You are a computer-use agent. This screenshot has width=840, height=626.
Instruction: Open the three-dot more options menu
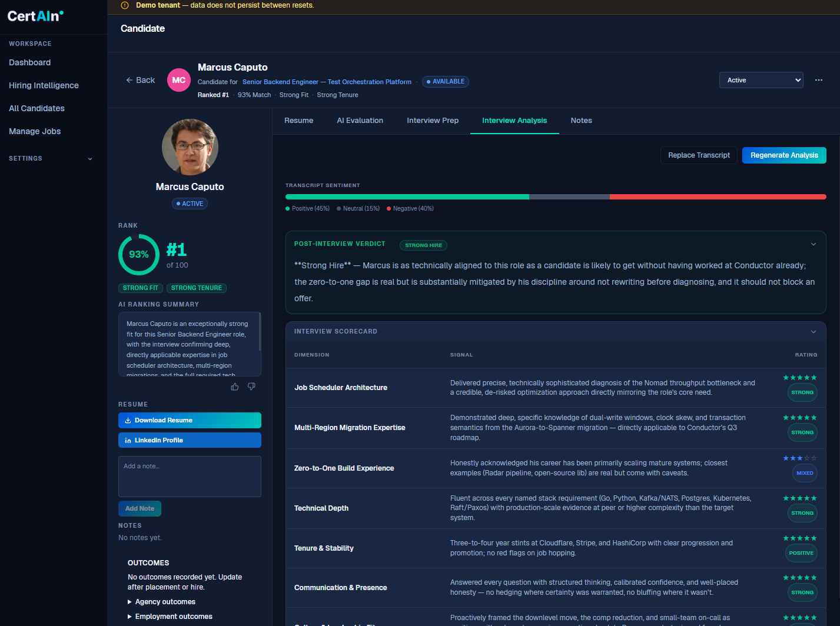click(818, 80)
